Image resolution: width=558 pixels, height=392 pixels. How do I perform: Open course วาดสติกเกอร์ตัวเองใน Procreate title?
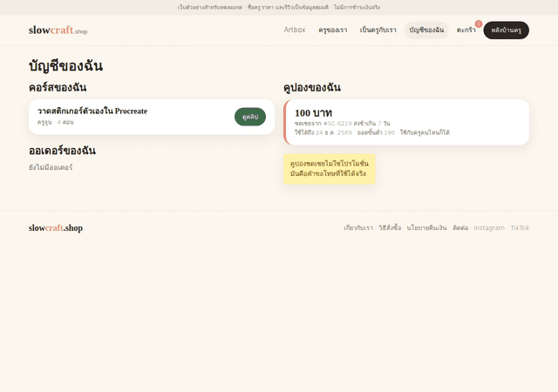(x=92, y=111)
